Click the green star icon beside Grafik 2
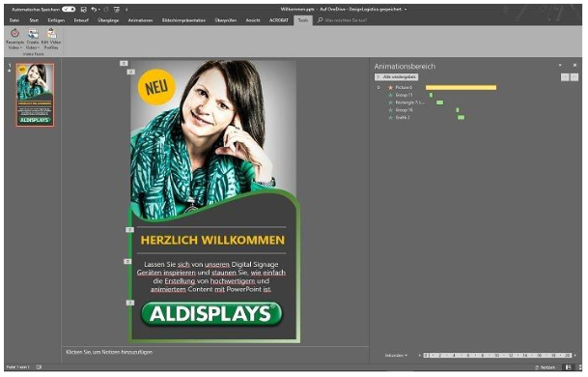This screenshot has height=377, width=588. [x=390, y=118]
